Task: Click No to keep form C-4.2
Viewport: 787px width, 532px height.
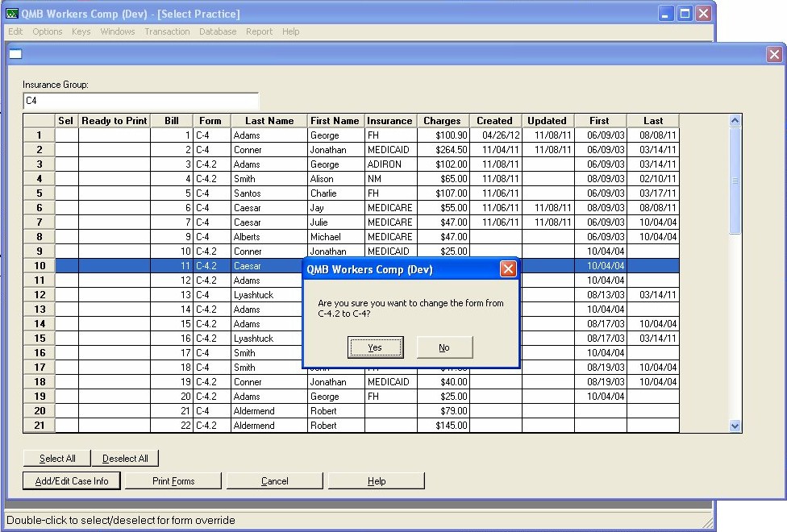Action: tap(444, 347)
